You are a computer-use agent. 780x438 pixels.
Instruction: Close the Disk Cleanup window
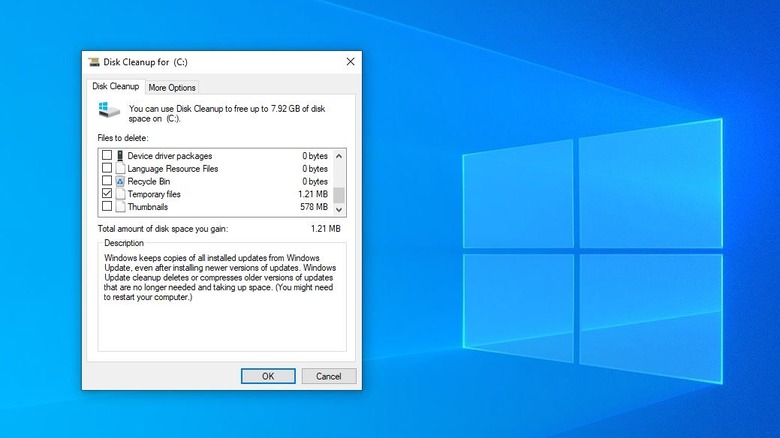click(x=350, y=62)
